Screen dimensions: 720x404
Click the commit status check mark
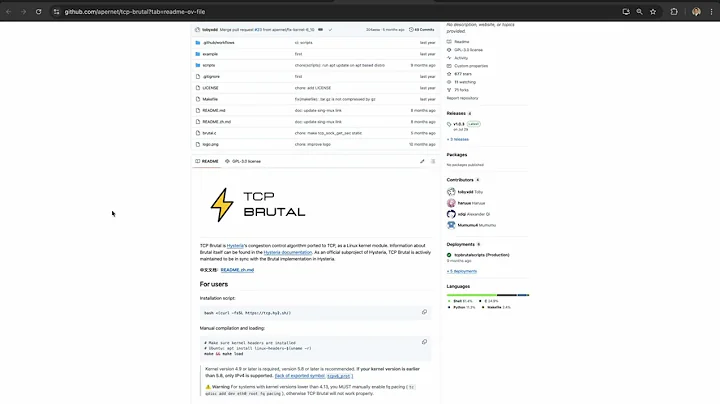(x=330, y=29)
